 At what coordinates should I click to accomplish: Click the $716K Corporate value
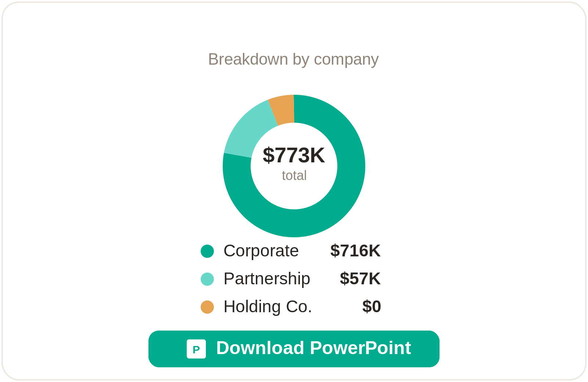[x=355, y=251]
